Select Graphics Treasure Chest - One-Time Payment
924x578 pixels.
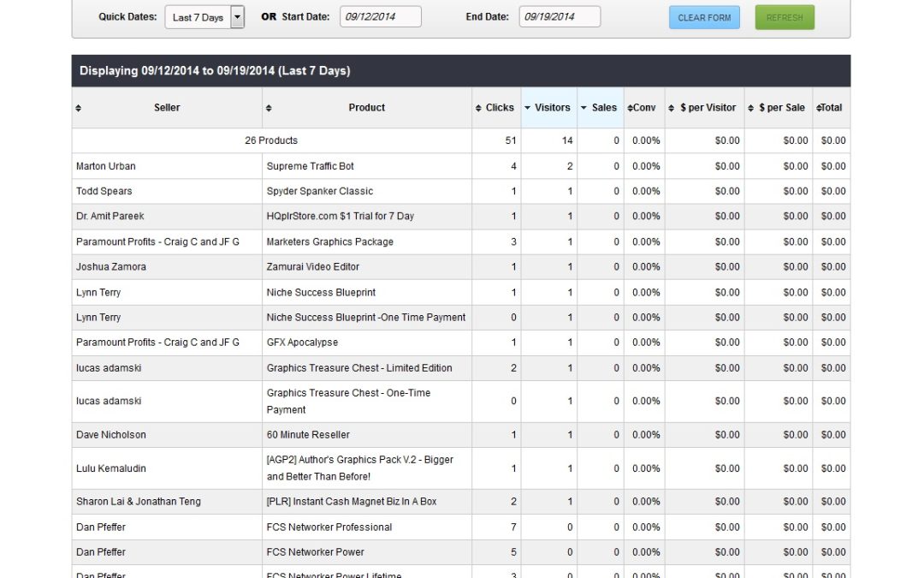click(x=348, y=401)
